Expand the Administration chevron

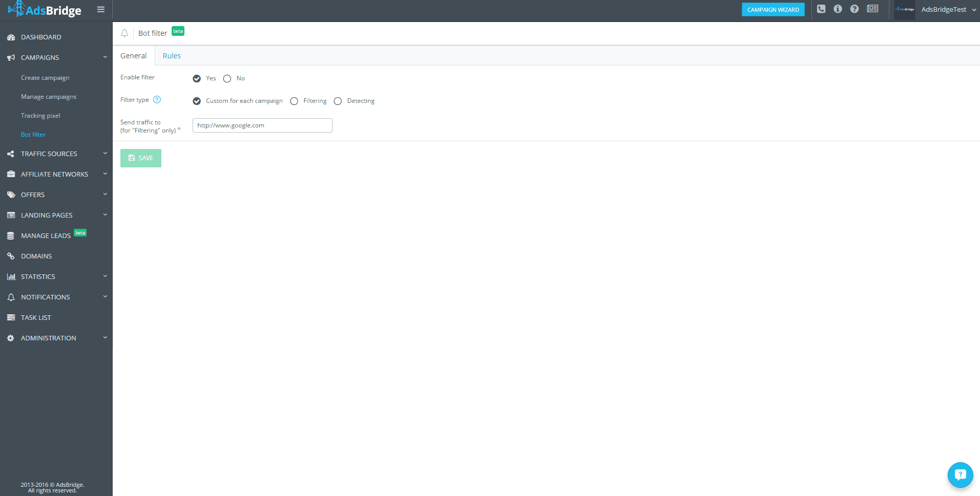[105, 338]
